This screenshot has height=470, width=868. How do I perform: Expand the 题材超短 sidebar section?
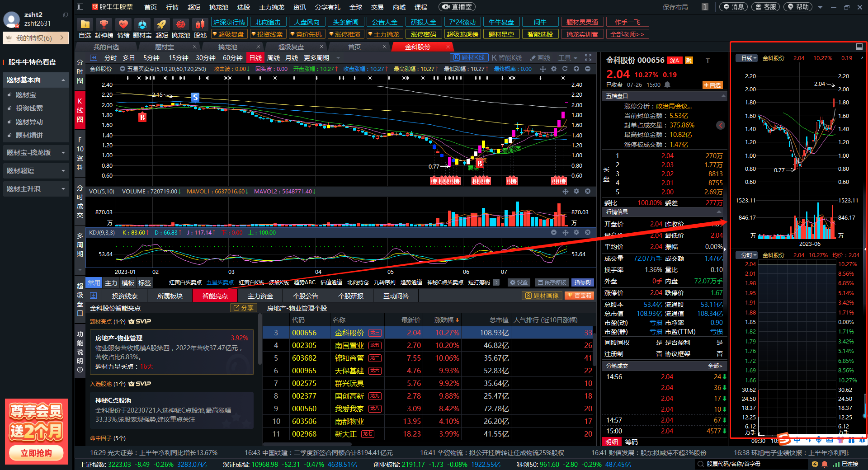tap(36, 171)
